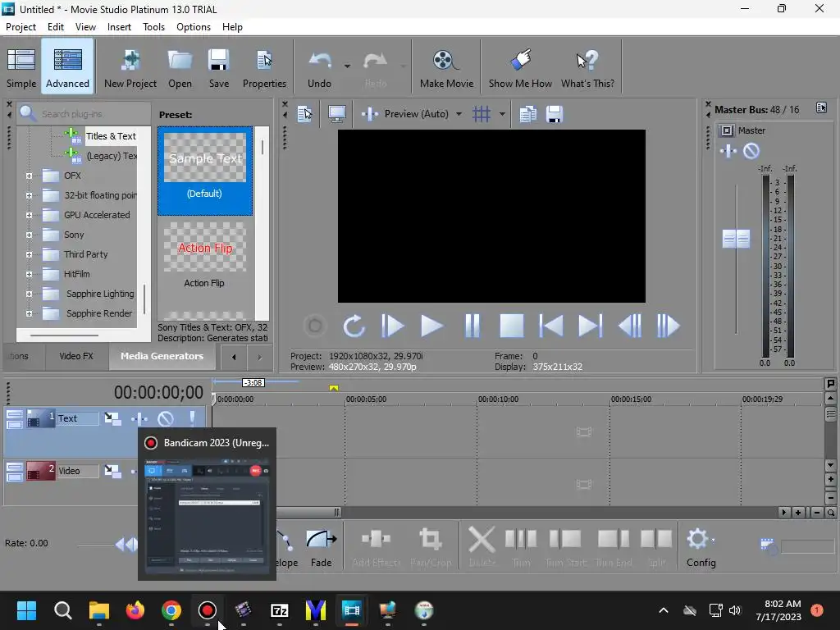Click track motion on Text track
Viewport: 840px width, 630px height.
click(112, 418)
